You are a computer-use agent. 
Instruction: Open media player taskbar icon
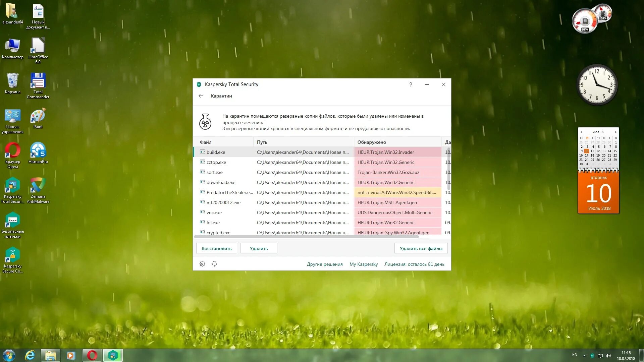(71, 355)
